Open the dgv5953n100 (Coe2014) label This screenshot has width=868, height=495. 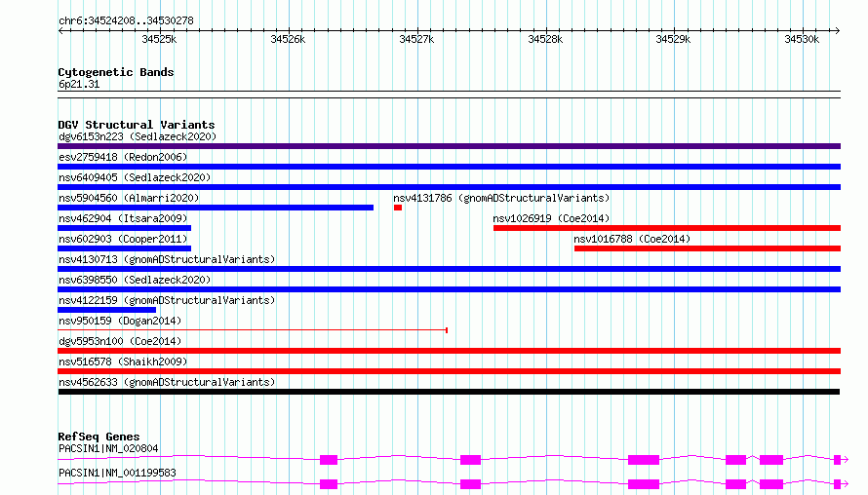coord(120,341)
